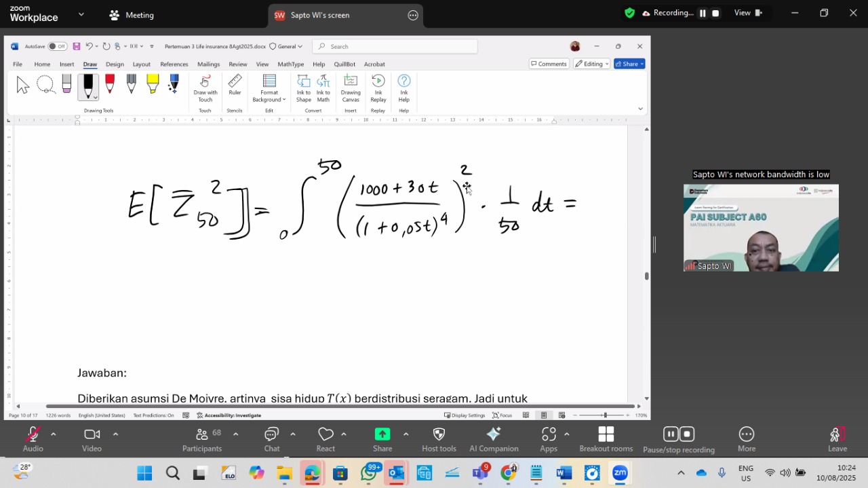Click the Comments button
The width and height of the screenshot is (868, 488).
point(549,64)
